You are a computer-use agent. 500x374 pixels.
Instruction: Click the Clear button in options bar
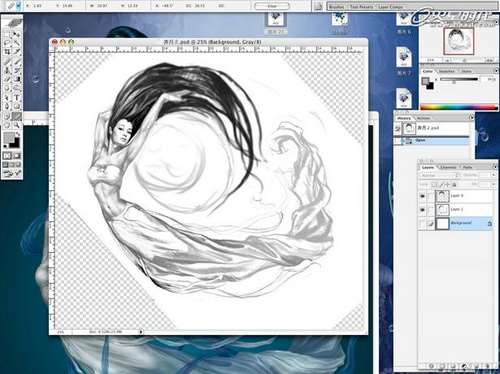point(272,6)
